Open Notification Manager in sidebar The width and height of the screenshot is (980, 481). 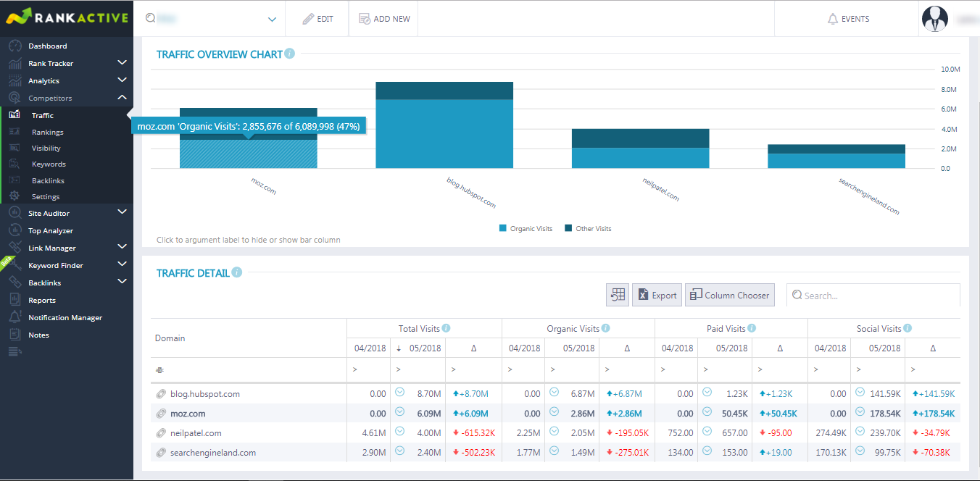(x=65, y=318)
